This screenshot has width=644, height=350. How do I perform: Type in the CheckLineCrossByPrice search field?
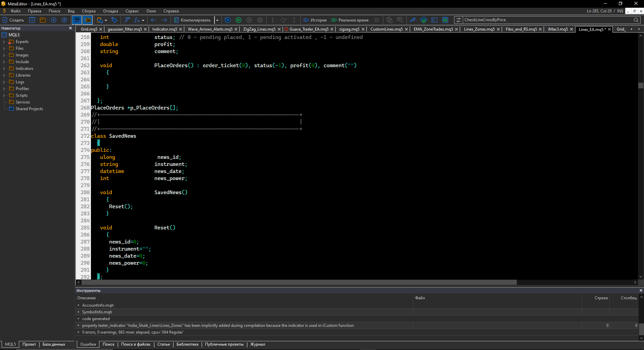pos(547,20)
